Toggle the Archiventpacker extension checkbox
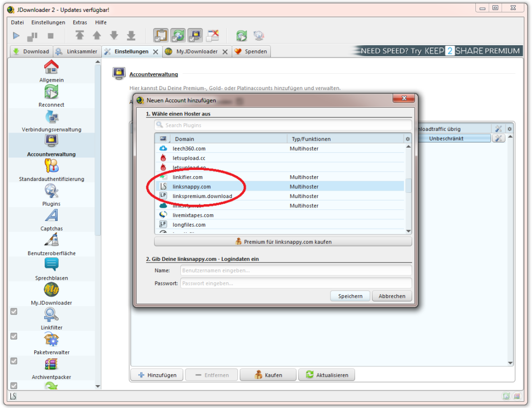 point(14,361)
